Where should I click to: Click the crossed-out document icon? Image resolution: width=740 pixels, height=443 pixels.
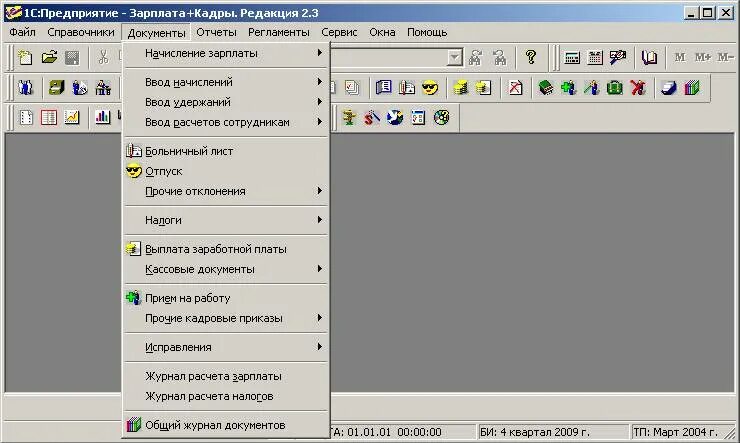(515, 88)
